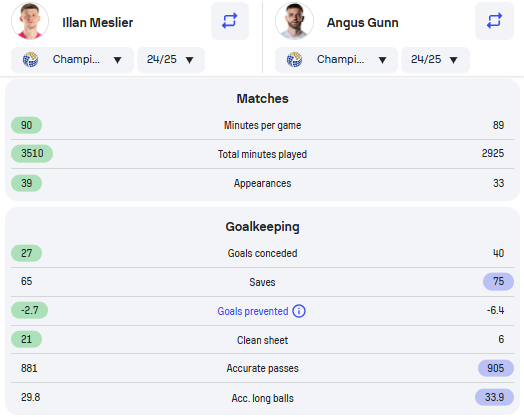The image size is (524, 417).
Task: Click Championship league logo under Angus Gunn
Action: coord(294,59)
